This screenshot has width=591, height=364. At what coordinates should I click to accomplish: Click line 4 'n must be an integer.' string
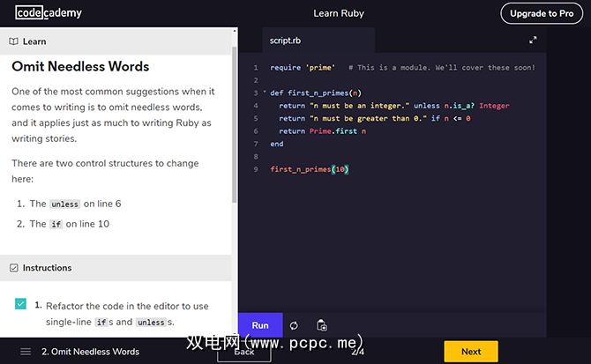[359, 106]
